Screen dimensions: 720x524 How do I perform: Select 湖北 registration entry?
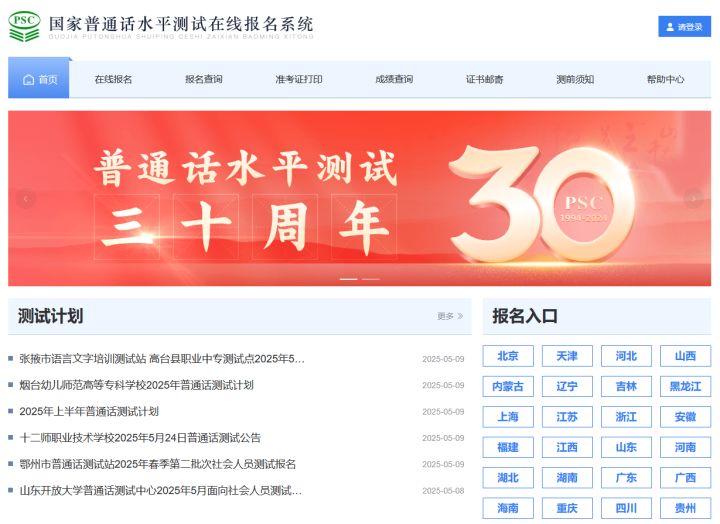tap(508, 478)
